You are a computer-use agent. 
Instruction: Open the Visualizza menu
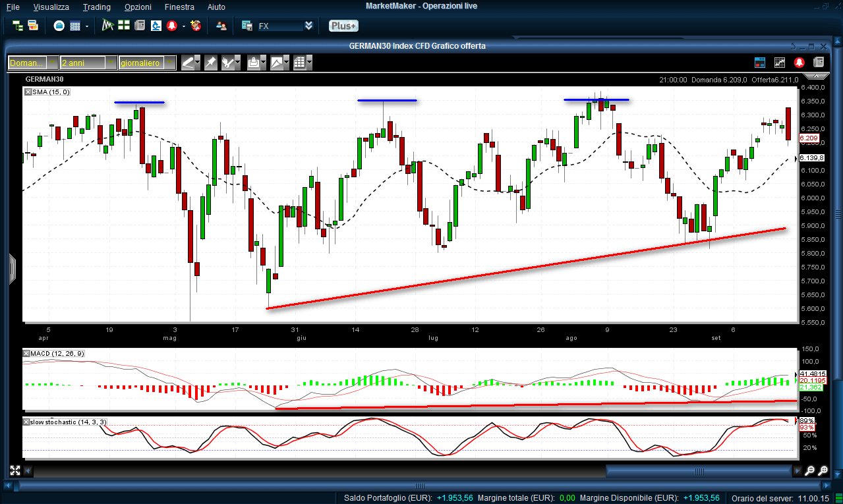pyautogui.click(x=51, y=7)
